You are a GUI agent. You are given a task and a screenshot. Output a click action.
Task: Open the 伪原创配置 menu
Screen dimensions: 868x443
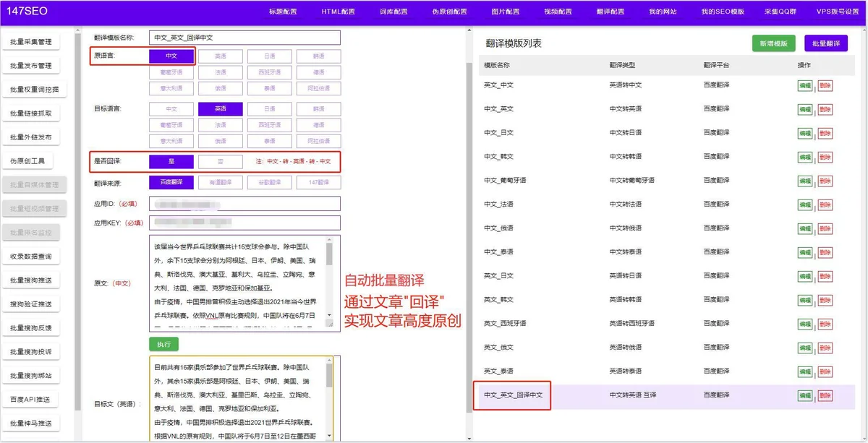[450, 12]
